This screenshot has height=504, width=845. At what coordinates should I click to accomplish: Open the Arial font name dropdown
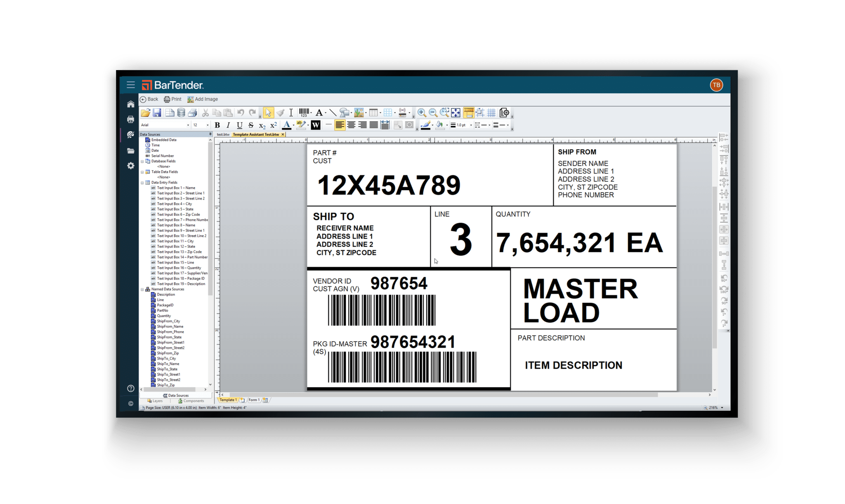point(188,125)
